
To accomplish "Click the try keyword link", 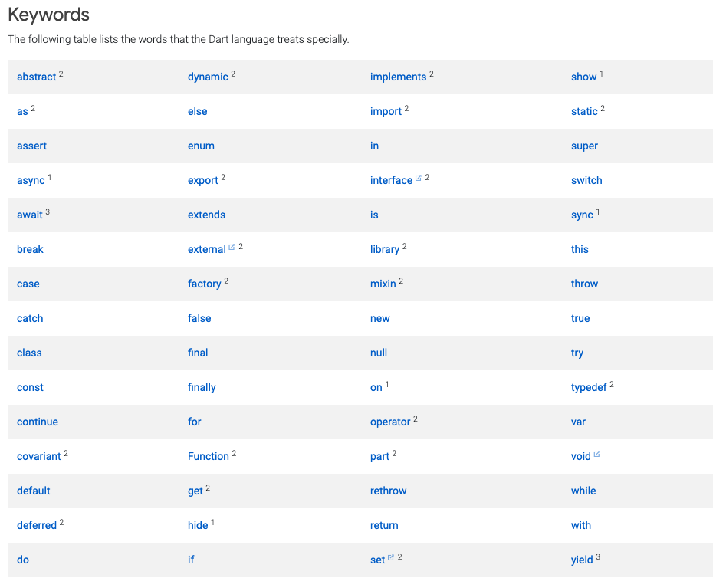I will coord(577,353).
